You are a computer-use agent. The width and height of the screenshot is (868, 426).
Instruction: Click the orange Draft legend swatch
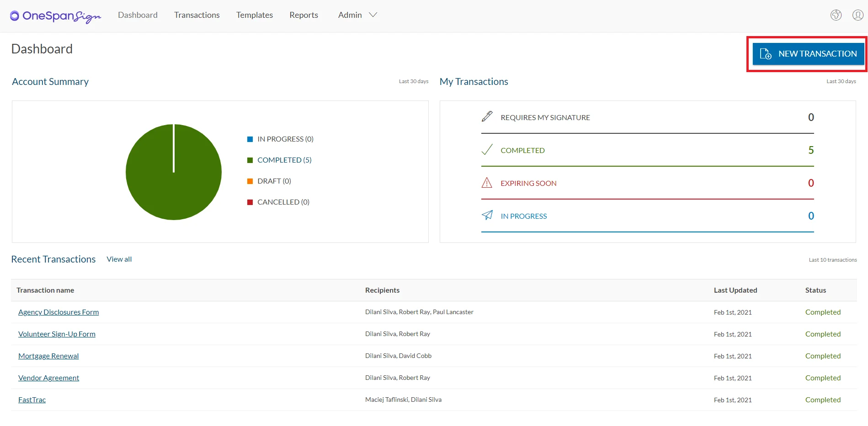(250, 181)
